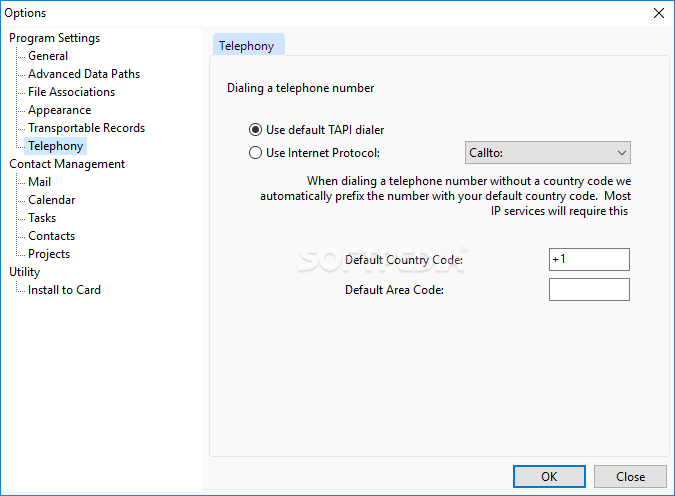Open Tasks settings page
This screenshot has height=496, width=675.
pos(42,218)
